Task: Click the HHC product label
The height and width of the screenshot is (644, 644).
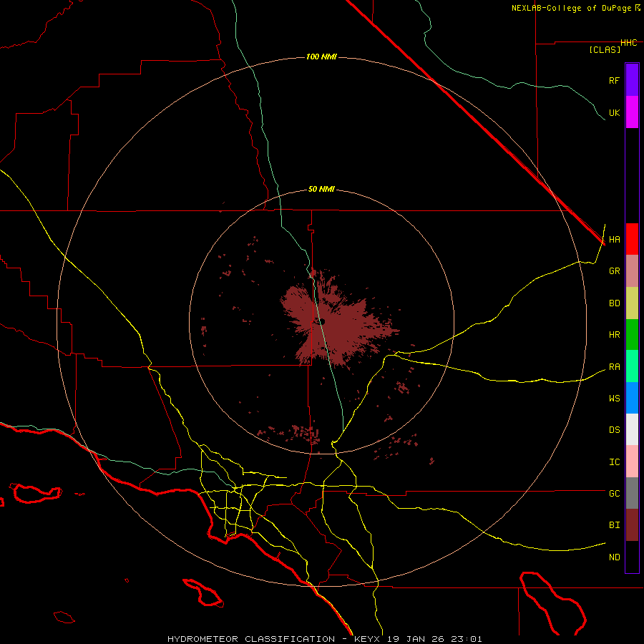Action: click(x=628, y=43)
